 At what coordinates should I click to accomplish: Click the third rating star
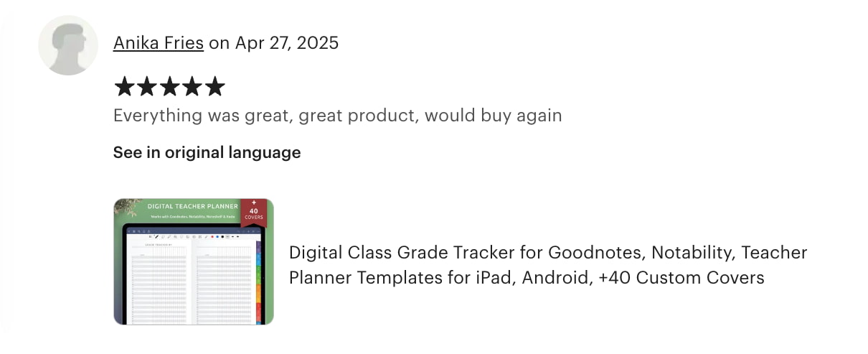(169, 88)
